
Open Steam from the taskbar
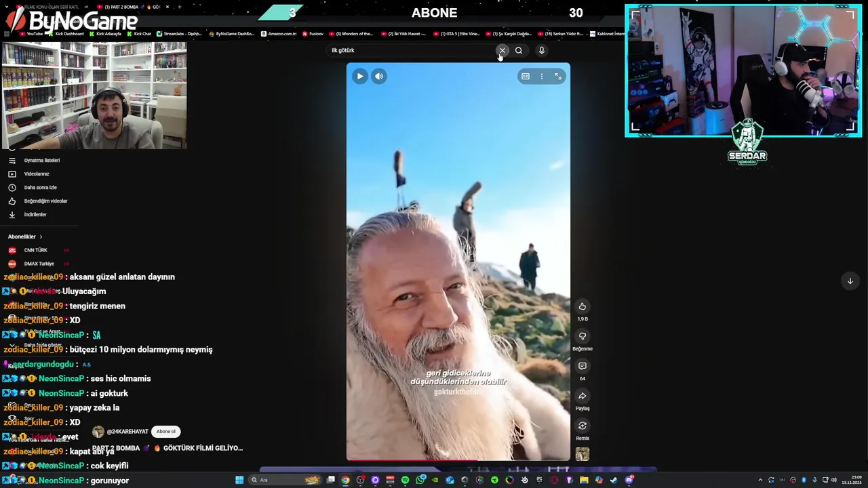point(614,480)
